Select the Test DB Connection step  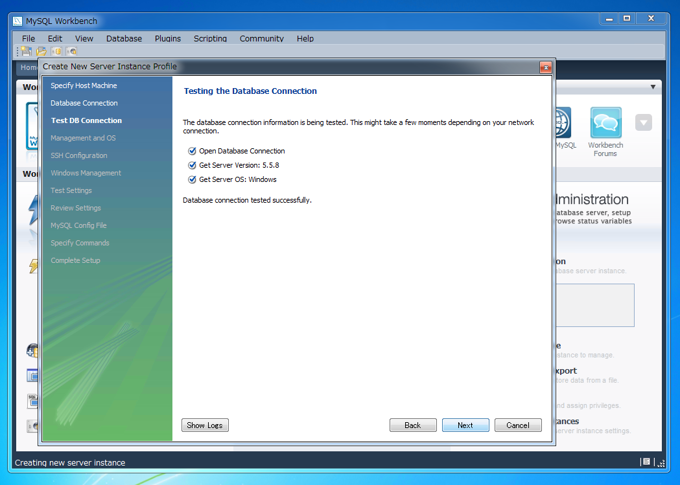[86, 121]
